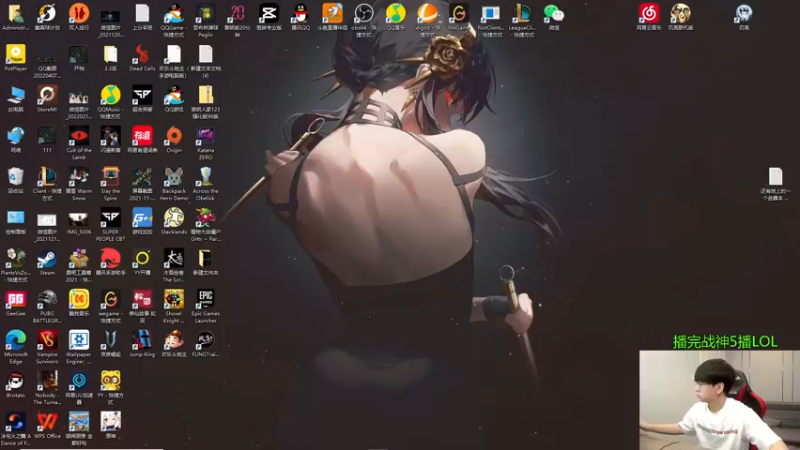The height and width of the screenshot is (450, 800).
Task: Launch Vampire Survivors shortcut
Action: click(47, 341)
